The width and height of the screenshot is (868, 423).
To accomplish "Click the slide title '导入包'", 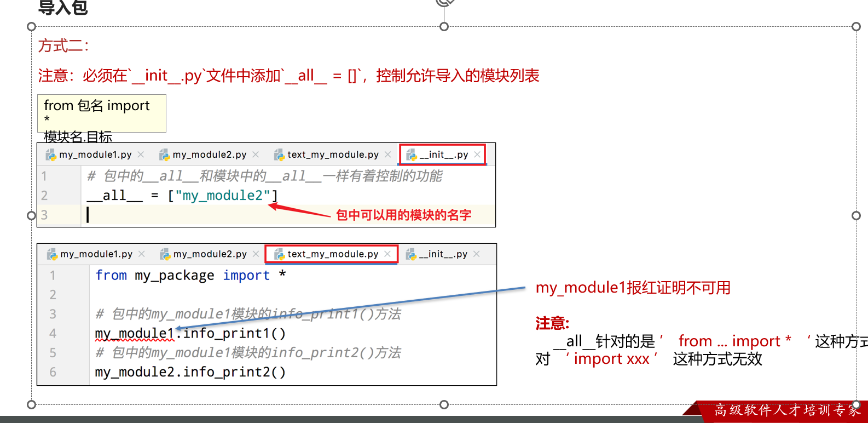I will pos(63,8).
